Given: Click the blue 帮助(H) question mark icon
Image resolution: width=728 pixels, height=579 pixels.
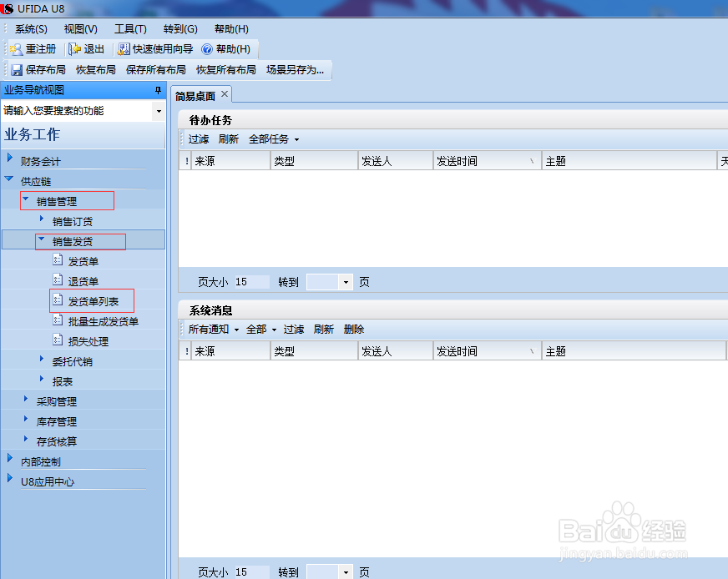Looking at the screenshot, I should point(206,49).
